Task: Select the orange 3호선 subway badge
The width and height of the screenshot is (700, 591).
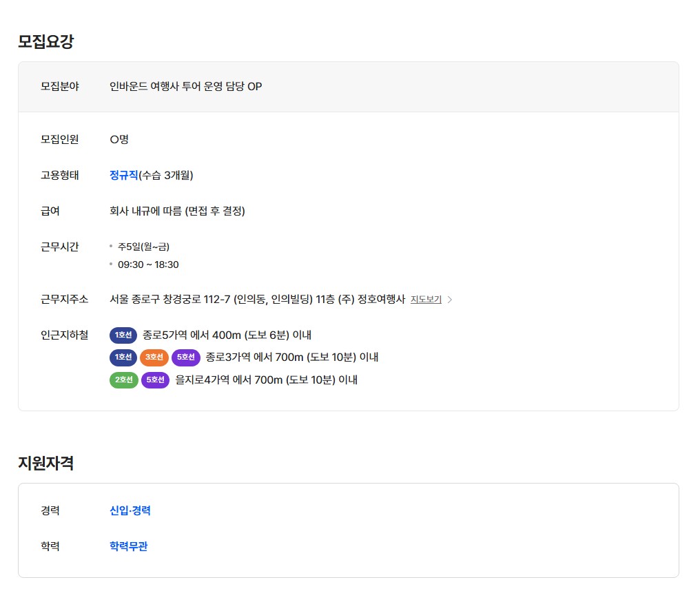Action: [x=154, y=357]
